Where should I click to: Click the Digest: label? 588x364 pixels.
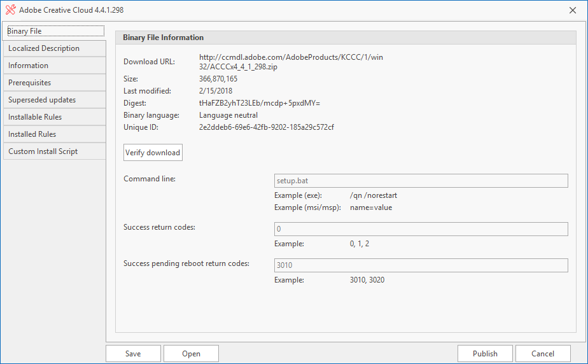click(x=135, y=103)
